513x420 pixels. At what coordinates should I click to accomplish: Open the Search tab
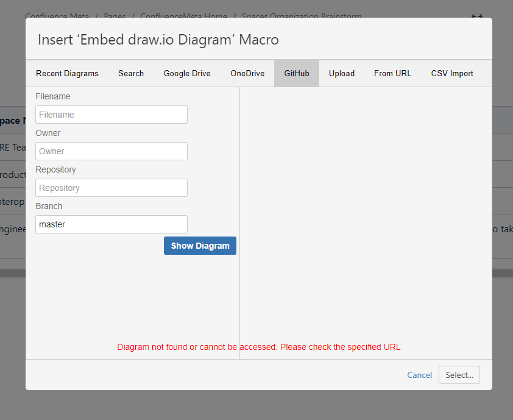(x=131, y=73)
